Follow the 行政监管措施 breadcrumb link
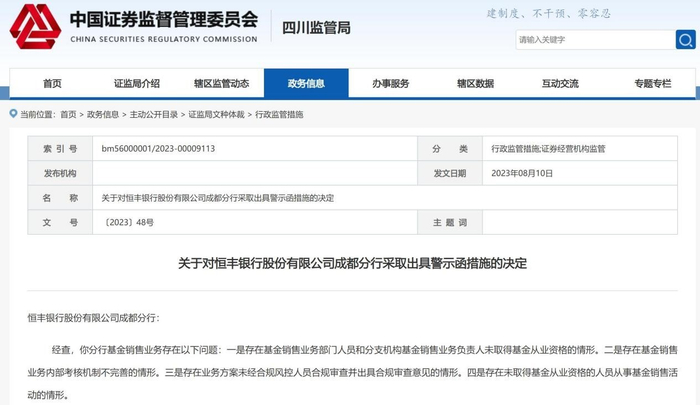700x405 pixels. (x=279, y=115)
